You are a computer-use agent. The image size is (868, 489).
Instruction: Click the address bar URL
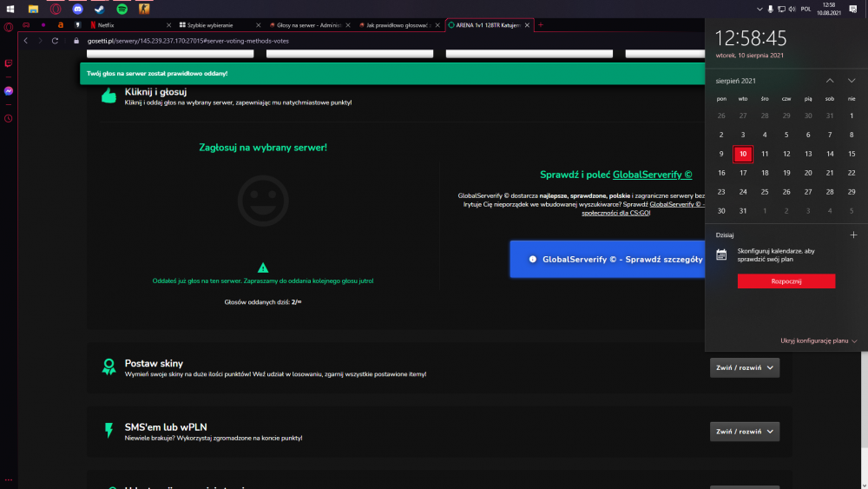pyautogui.click(x=188, y=41)
